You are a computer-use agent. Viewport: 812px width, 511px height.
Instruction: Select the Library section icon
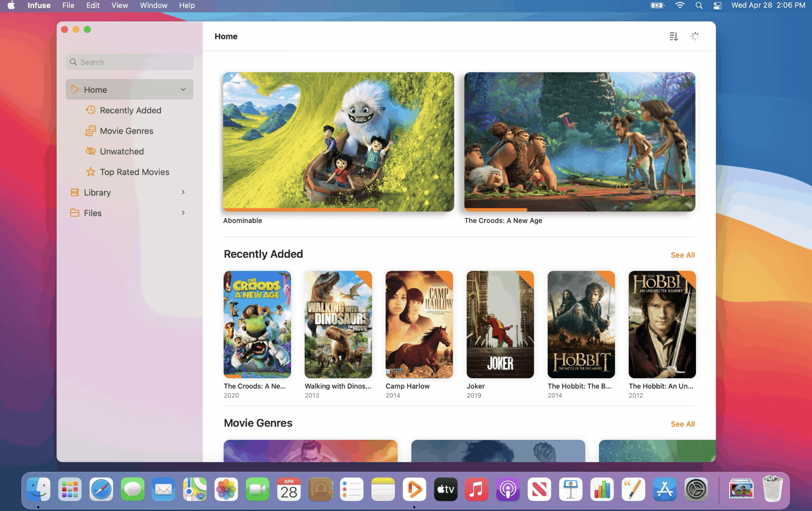tap(75, 192)
